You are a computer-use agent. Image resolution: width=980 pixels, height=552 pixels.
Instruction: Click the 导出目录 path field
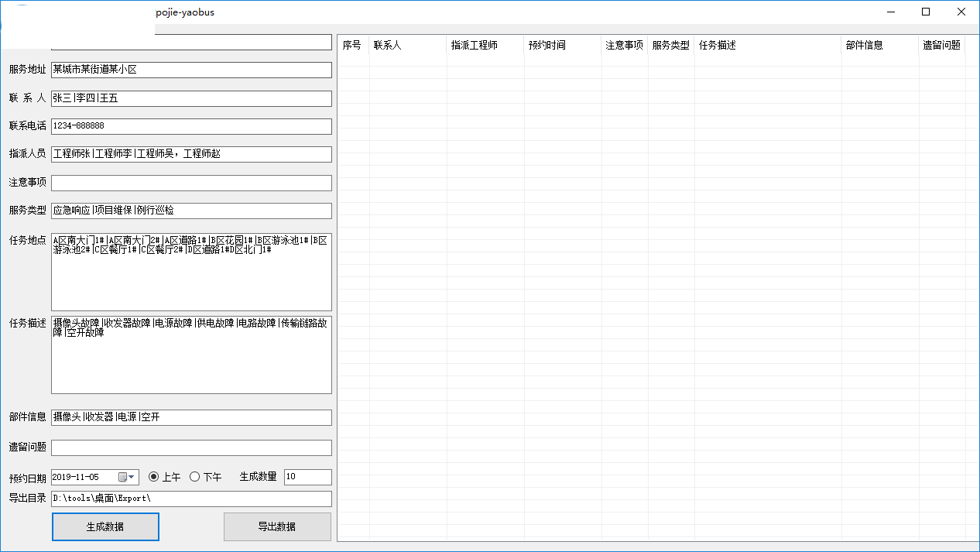click(191, 499)
